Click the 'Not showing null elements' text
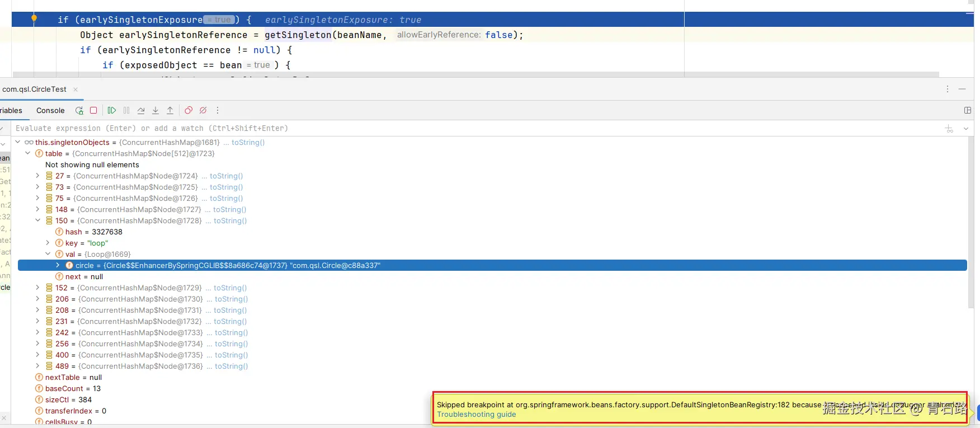This screenshot has width=980, height=428. tap(92, 164)
